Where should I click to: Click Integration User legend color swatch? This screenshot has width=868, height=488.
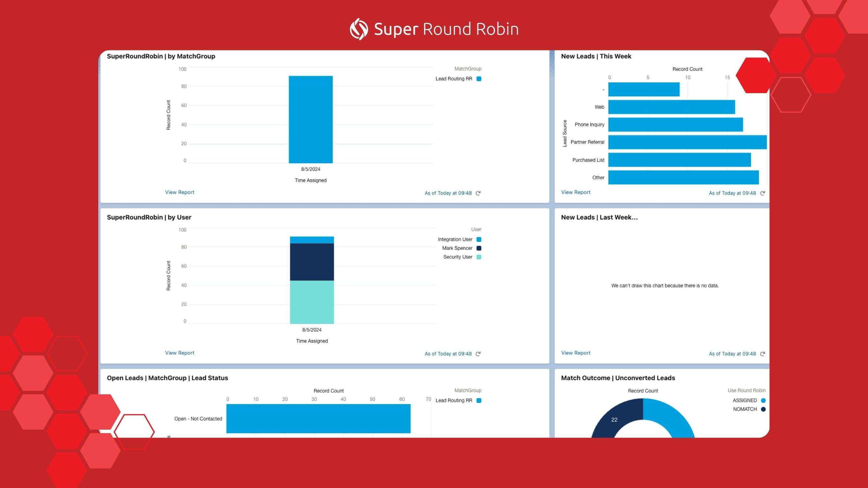479,240
